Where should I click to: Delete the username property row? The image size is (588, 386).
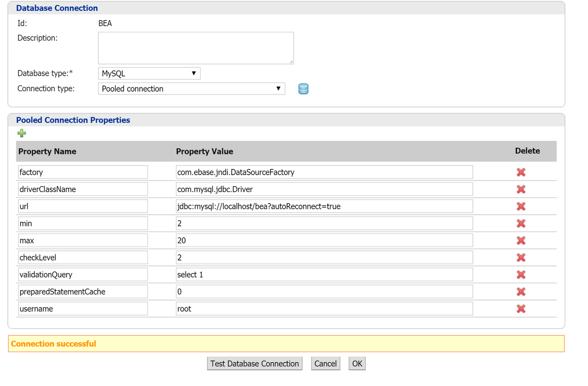click(521, 309)
